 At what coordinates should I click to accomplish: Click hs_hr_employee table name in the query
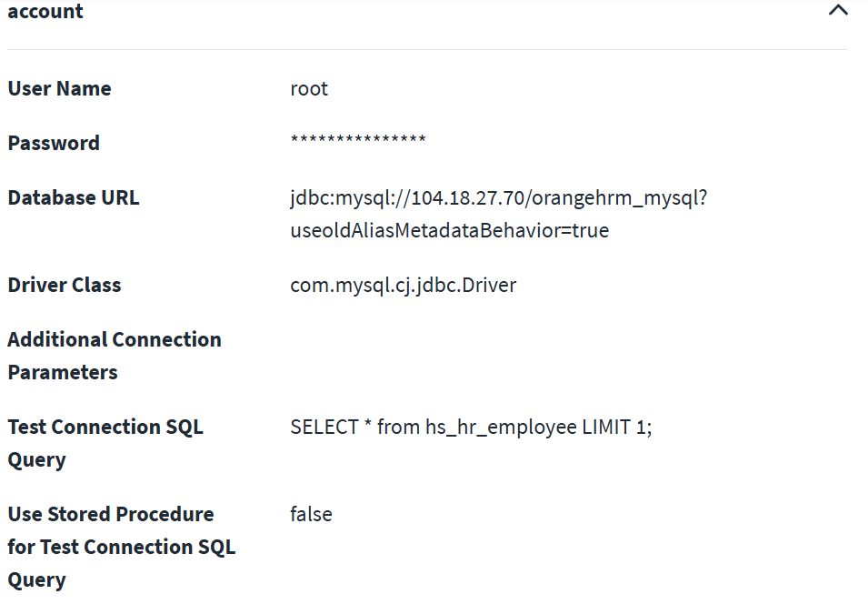(x=501, y=427)
